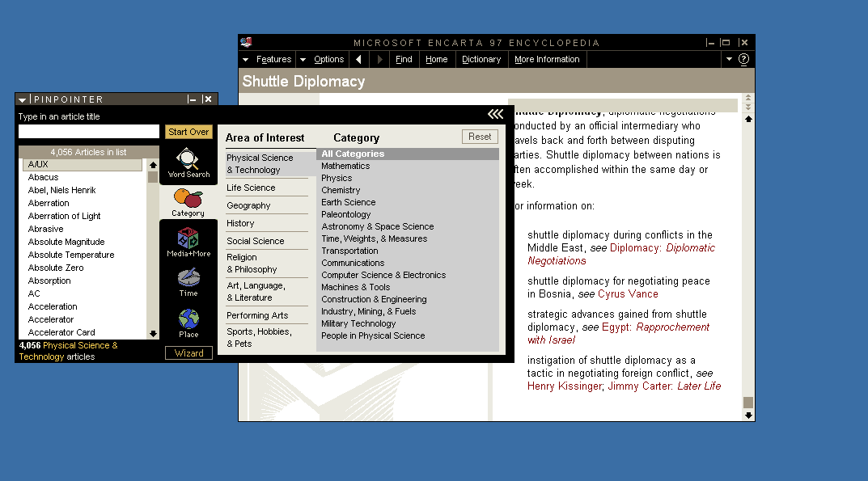Minimize the Pinpointer window
This screenshot has width=868, height=481.
tap(192, 99)
